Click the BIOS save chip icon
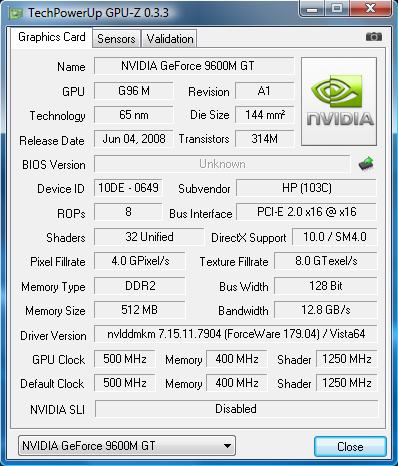Viewport: 398px width, 466px height. pos(366,164)
